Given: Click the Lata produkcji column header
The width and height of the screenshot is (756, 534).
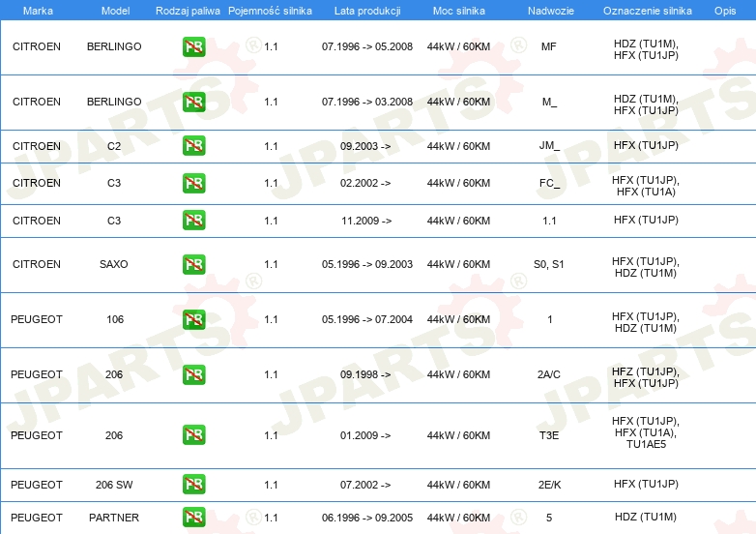Looking at the screenshot, I should 366,10.
